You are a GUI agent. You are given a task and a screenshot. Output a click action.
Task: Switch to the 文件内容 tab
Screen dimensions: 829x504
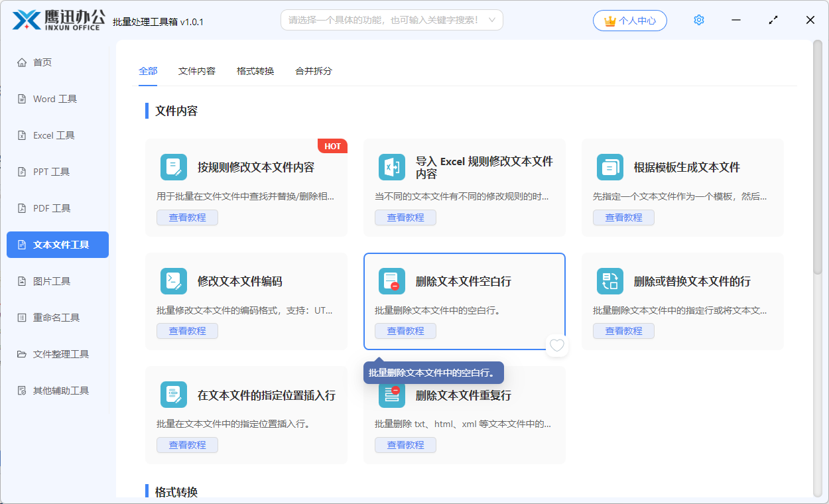tap(196, 71)
